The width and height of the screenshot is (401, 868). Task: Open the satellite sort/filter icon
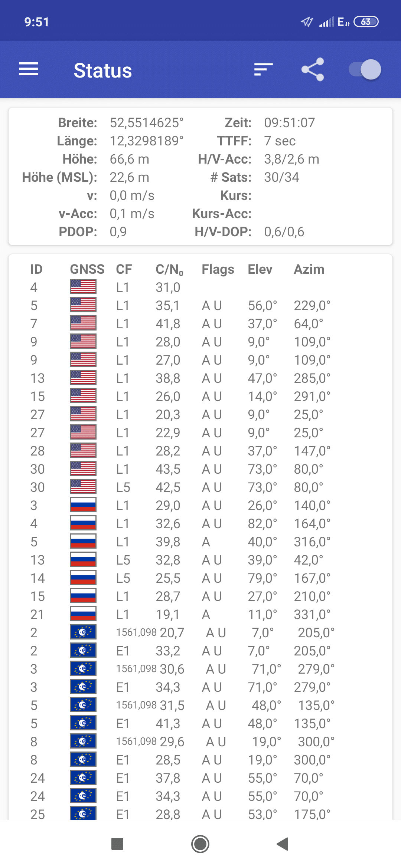coord(263,69)
